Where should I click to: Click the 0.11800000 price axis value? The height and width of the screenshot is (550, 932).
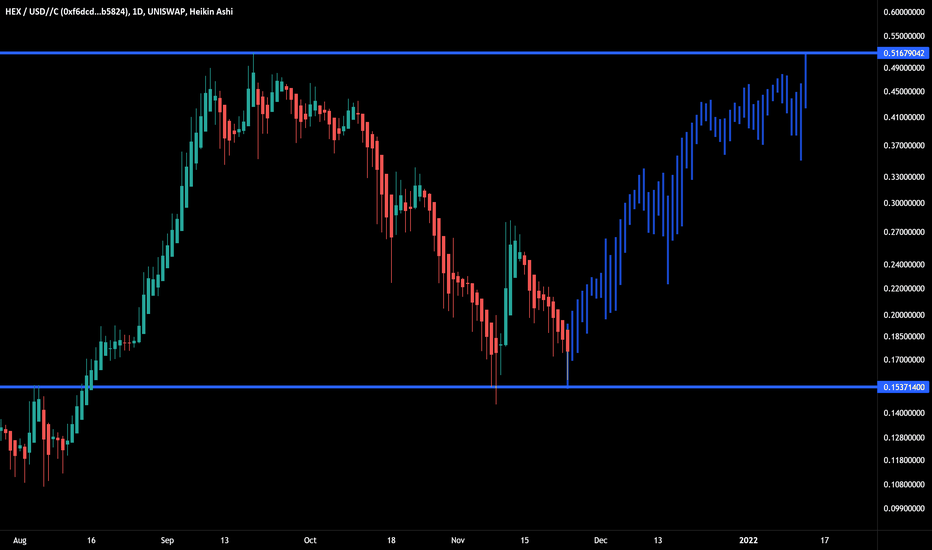904,460
